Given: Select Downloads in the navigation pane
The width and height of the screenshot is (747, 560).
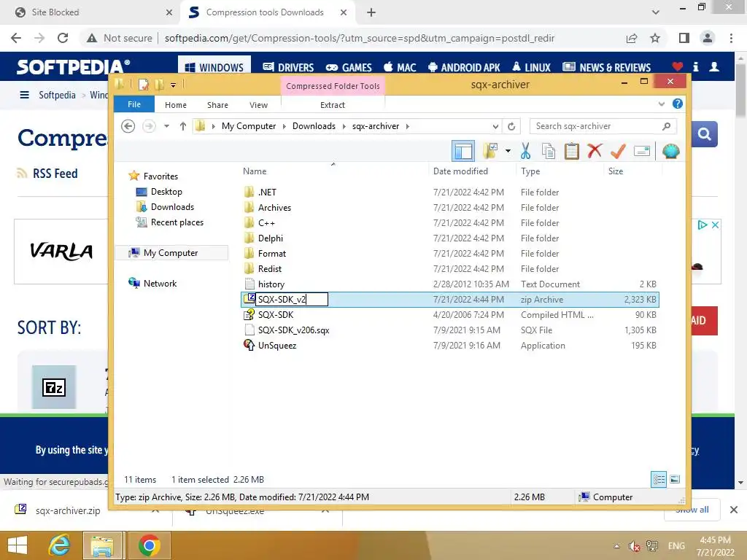Looking at the screenshot, I should 172,206.
